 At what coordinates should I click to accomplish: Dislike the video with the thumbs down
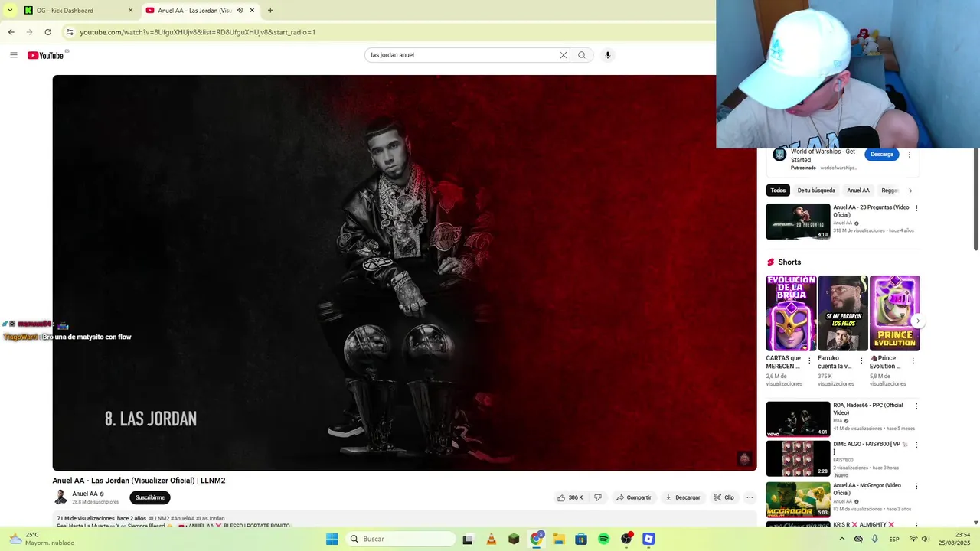[598, 497]
